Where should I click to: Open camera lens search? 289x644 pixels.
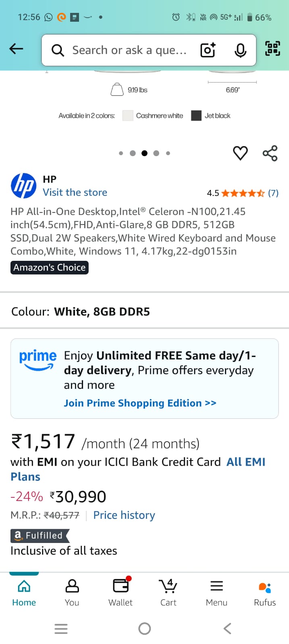(208, 50)
